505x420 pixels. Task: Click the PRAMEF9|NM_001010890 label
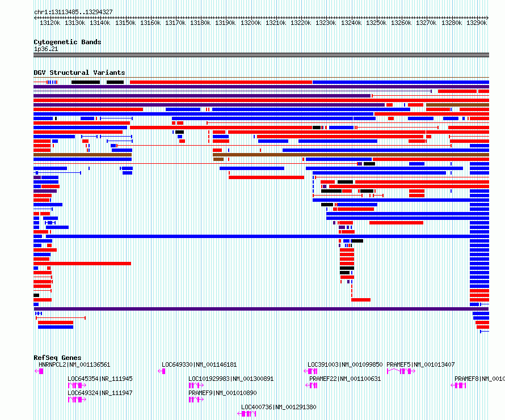coord(222,393)
